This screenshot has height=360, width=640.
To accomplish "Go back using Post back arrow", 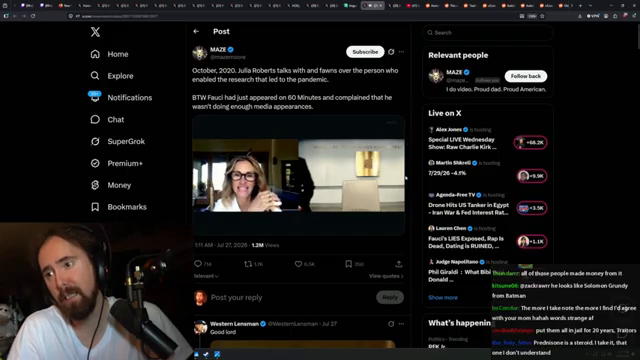I will (196, 31).
